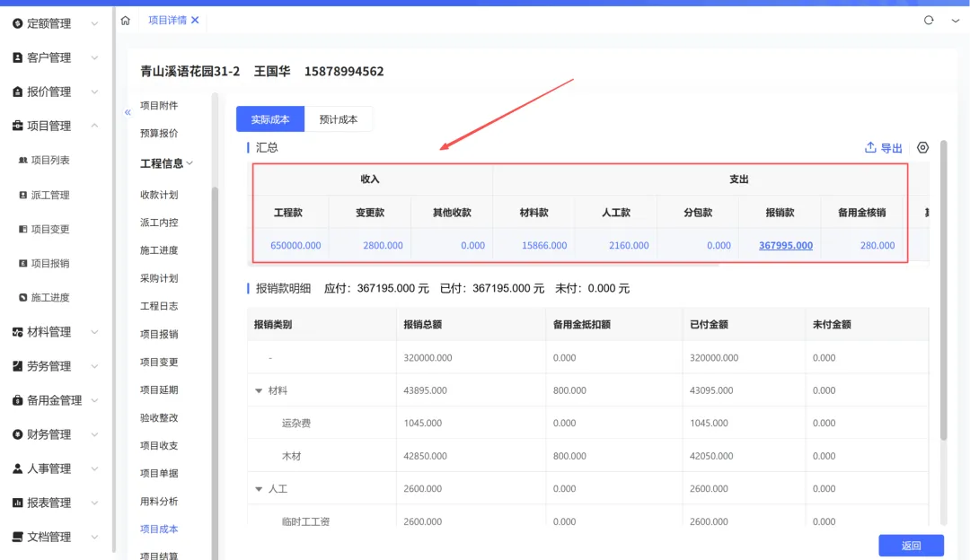The height and width of the screenshot is (560, 970).
Task: Click the 导出 export link
Action: coord(892,148)
